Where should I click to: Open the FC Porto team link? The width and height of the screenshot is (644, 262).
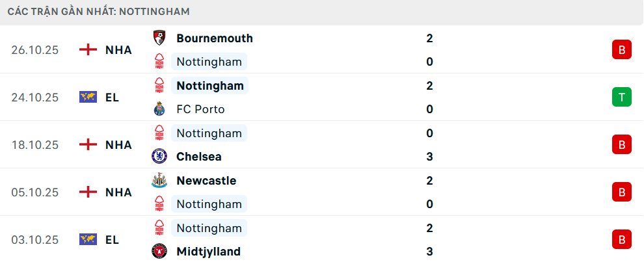pyautogui.click(x=200, y=109)
